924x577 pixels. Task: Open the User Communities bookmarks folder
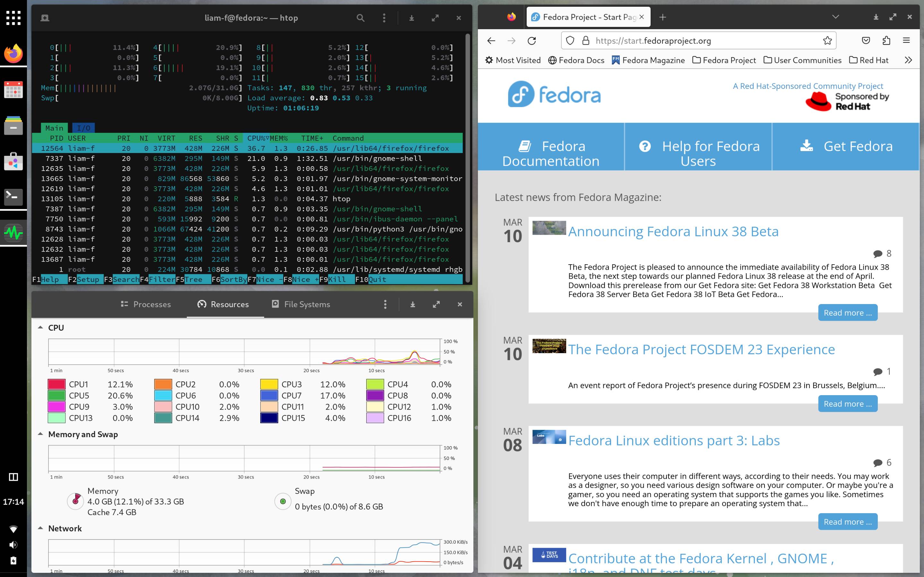[x=802, y=60]
